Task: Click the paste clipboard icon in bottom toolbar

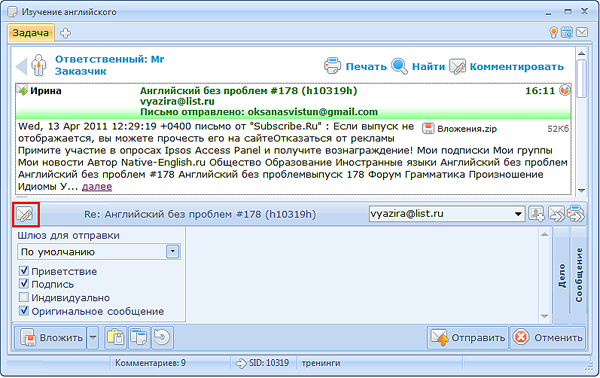Action: point(116,337)
